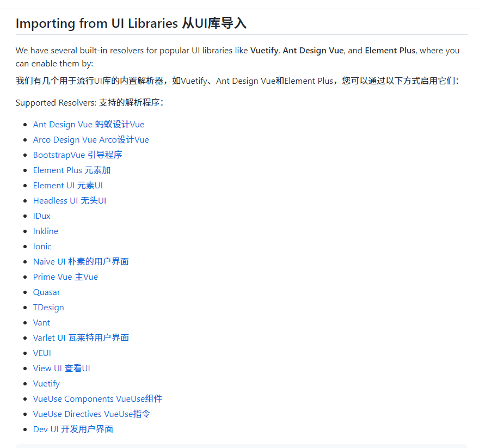Screen dimensions: 479x448
Task: Click the Inkline link
Action: click(46, 231)
